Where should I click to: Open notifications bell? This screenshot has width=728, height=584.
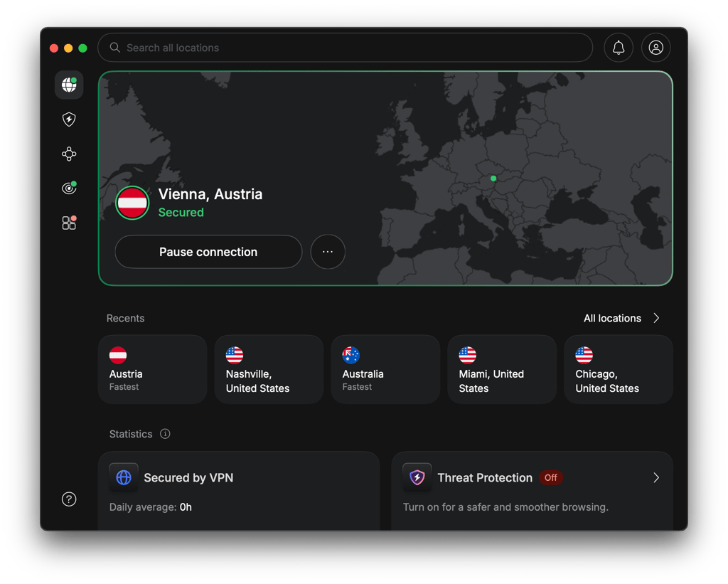click(619, 48)
